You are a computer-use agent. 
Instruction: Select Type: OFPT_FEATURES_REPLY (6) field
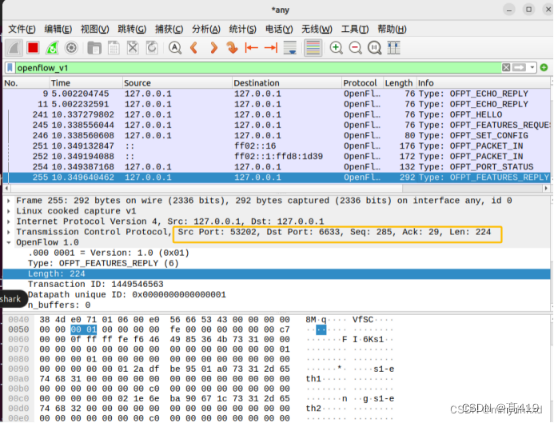pos(103,263)
